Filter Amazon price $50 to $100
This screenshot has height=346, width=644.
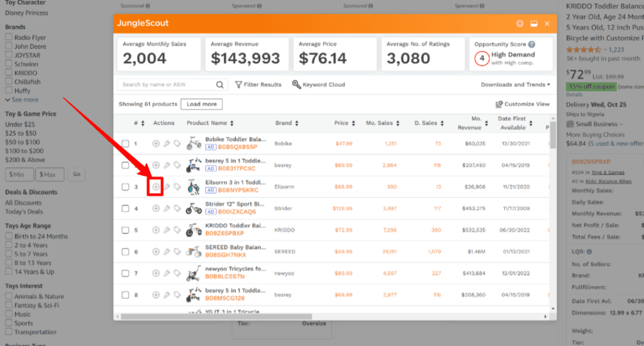pyautogui.click(x=22, y=142)
